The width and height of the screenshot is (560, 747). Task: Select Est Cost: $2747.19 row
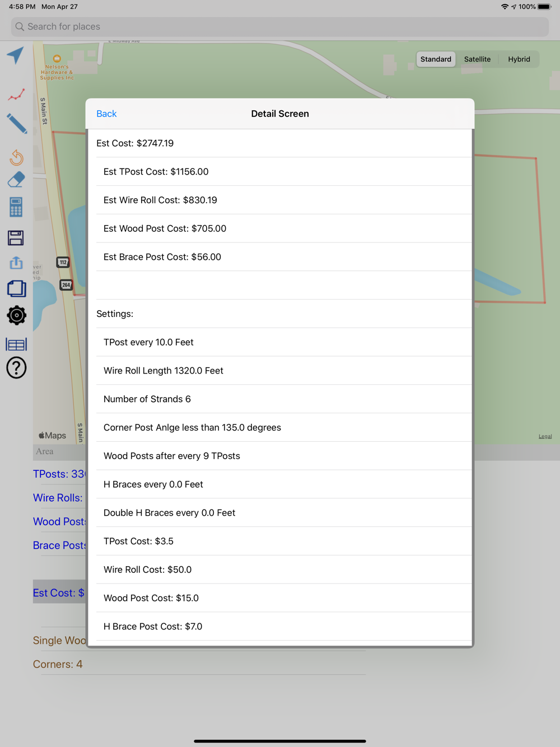click(x=280, y=143)
